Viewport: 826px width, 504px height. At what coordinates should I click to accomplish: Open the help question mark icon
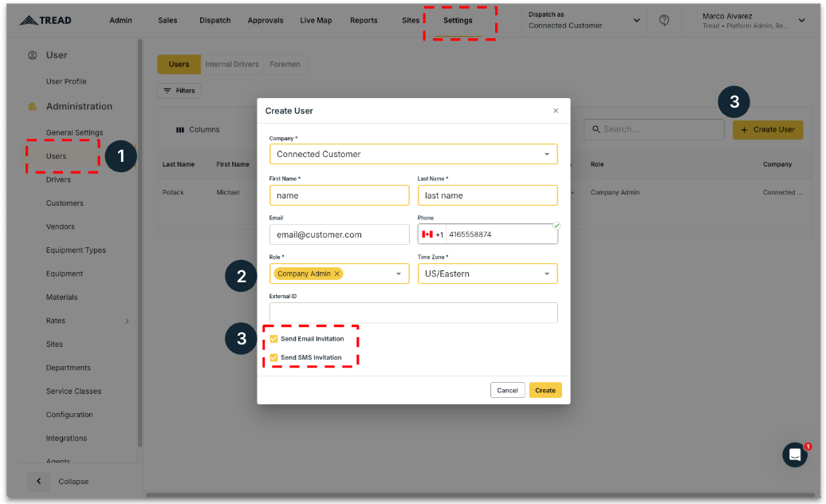[x=663, y=20]
